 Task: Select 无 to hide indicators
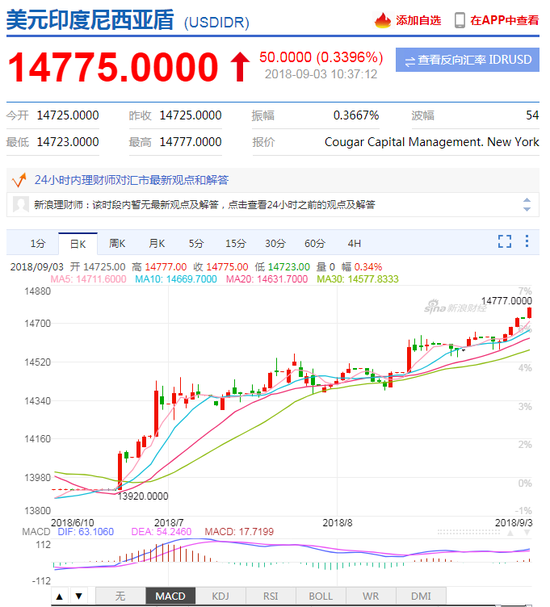[x=120, y=596]
